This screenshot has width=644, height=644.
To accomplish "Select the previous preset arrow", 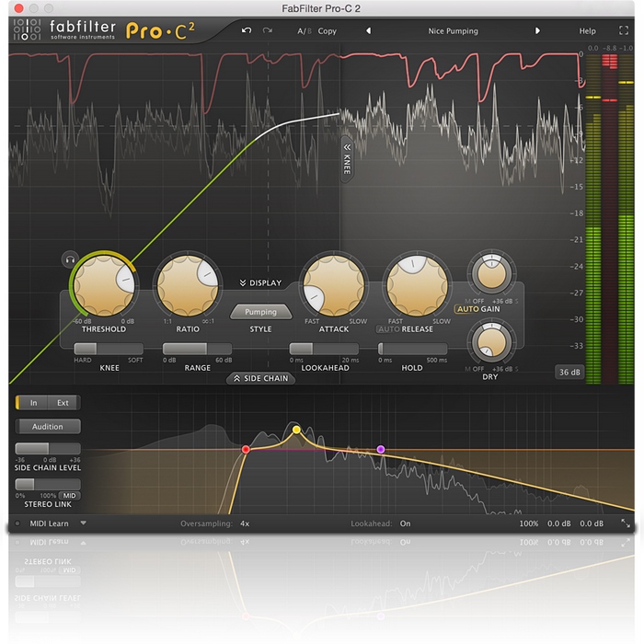I will click(x=369, y=30).
